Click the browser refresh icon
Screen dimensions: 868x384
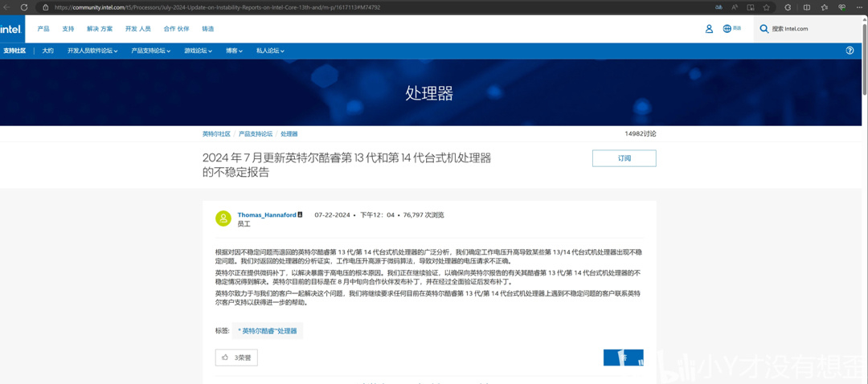pos(24,7)
